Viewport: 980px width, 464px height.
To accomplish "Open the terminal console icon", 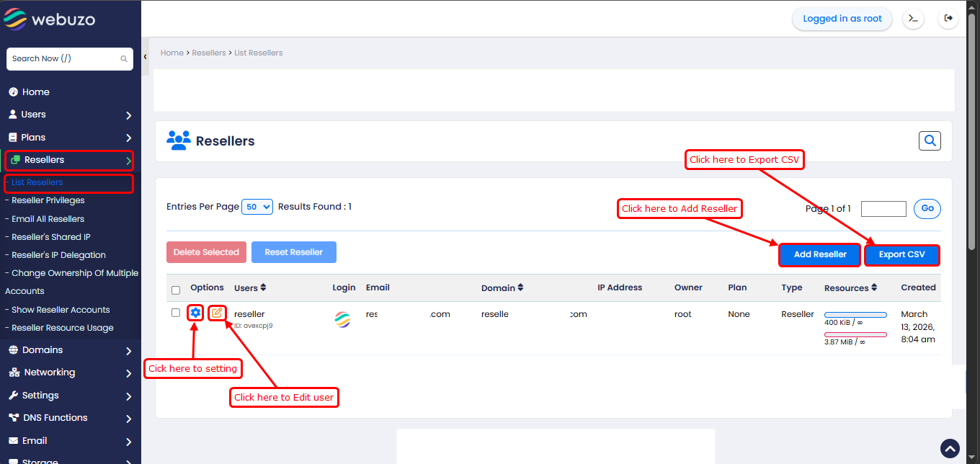I will 913,19.
